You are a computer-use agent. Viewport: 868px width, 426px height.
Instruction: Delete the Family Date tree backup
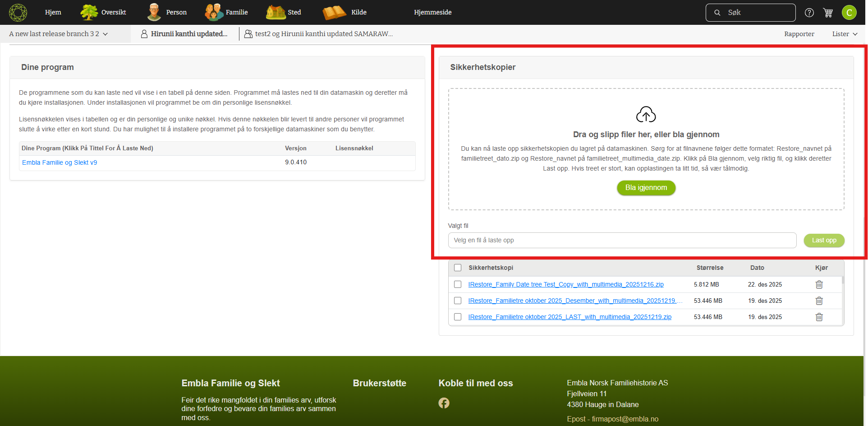[819, 285]
